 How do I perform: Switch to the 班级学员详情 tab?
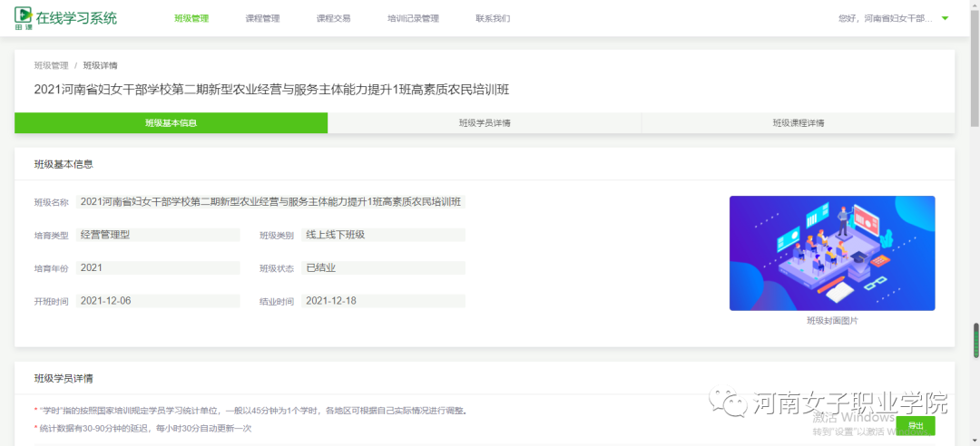tap(485, 123)
